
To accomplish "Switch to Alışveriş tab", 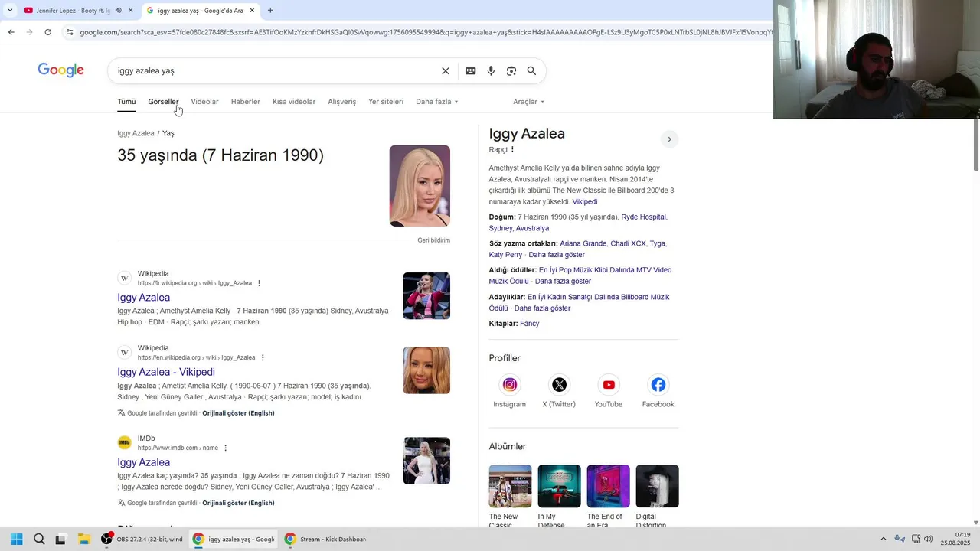I will [342, 102].
